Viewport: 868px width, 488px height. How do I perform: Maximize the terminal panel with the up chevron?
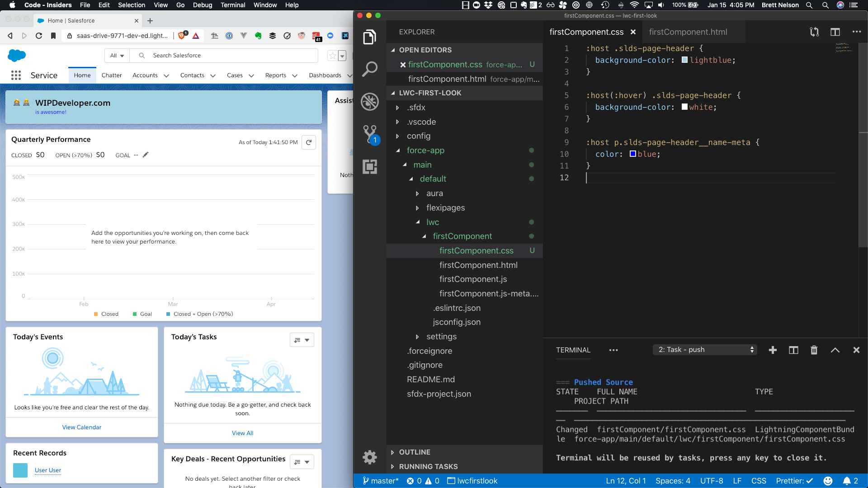click(835, 350)
